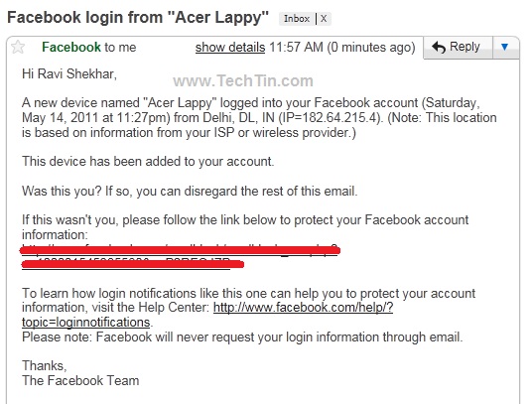
Task: Click the IP=182.64.215.4 address text
Action: pyautogui.click(x=329, y=118)
